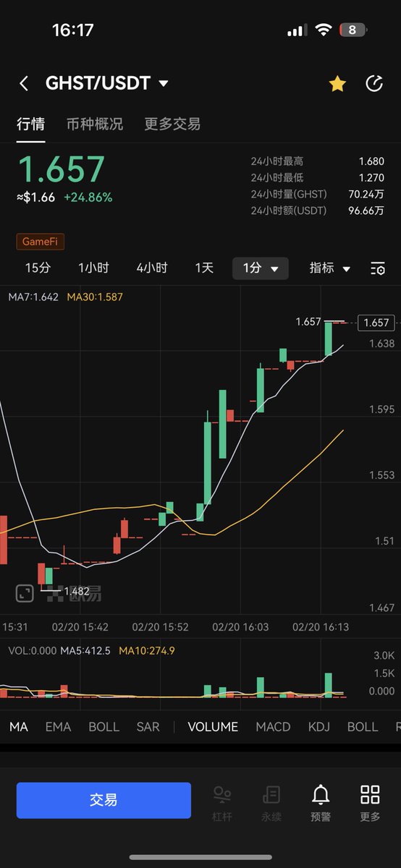
Task: Switch to the 币种概况 tab
Action: (95, 124)
